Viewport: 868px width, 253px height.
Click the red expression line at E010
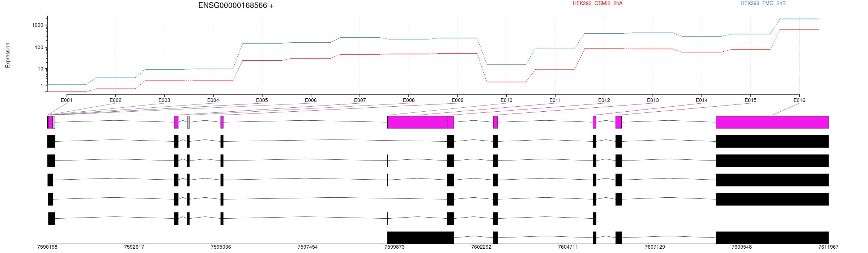[x=506, y=82]
